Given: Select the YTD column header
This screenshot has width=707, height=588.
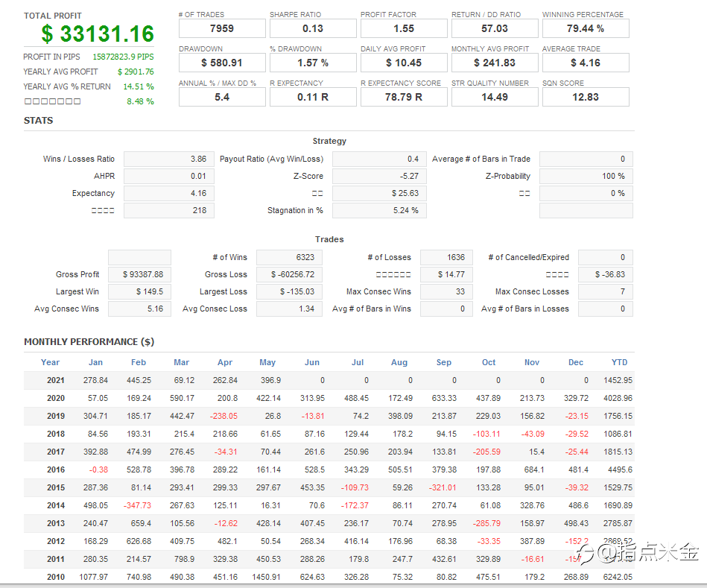Looking at the screenshot, I should pyautogui.click(x=619, y=362).
